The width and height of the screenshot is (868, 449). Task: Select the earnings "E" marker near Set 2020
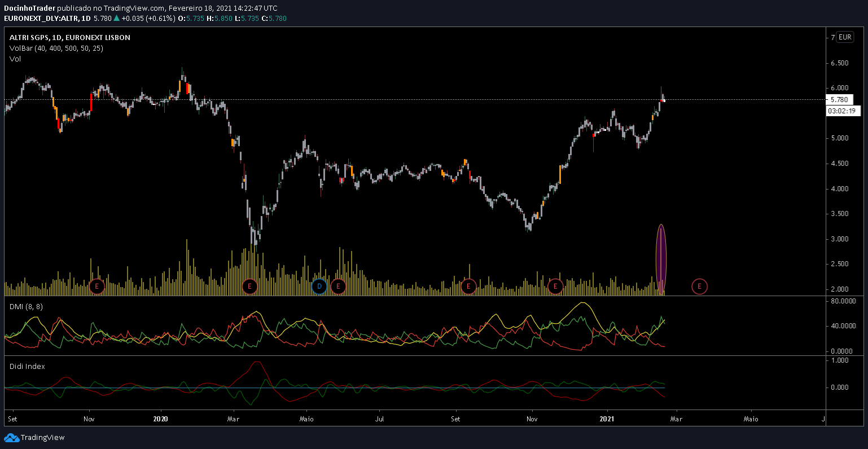point(468,287)
